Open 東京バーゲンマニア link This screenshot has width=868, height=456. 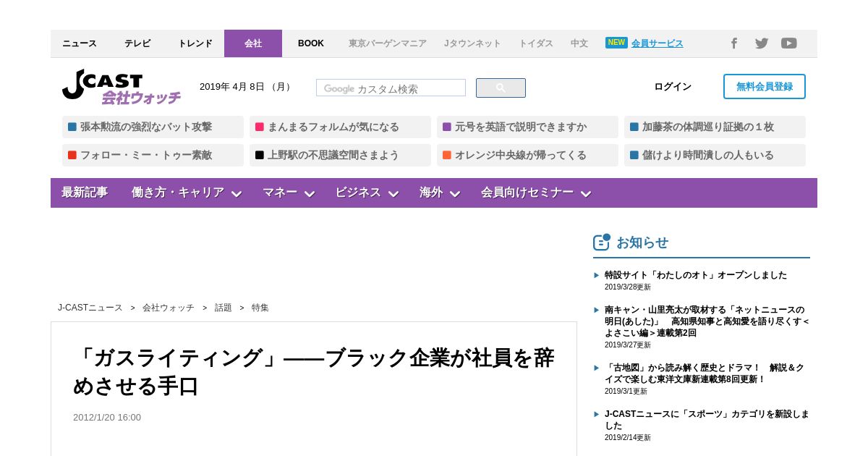click(x=388, y=43)
